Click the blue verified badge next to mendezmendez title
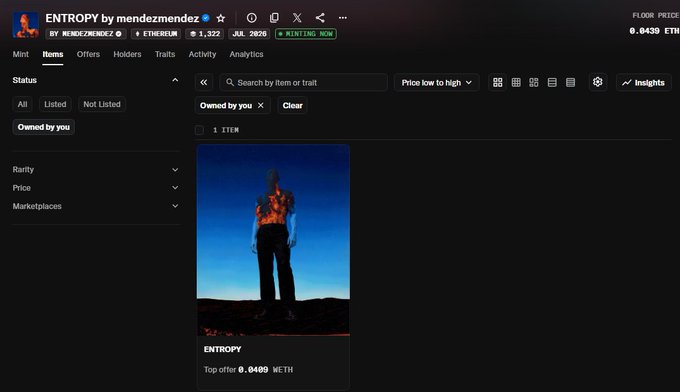 [206, 18]
